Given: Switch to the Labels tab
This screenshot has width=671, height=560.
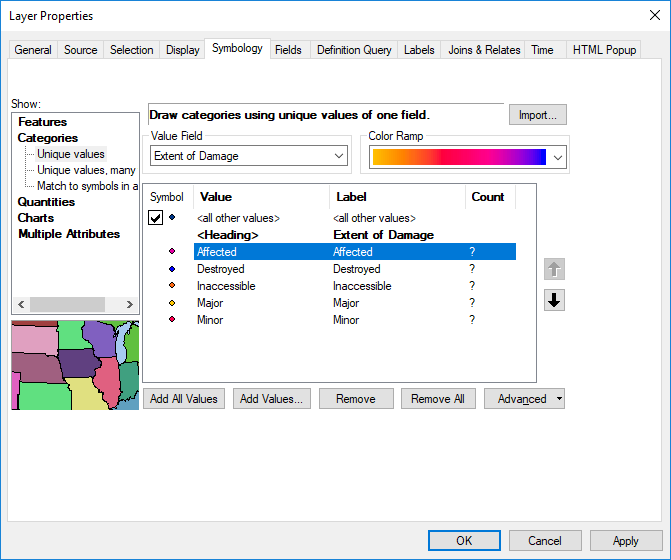Looking at the screenshot, I should click(419, 50).
